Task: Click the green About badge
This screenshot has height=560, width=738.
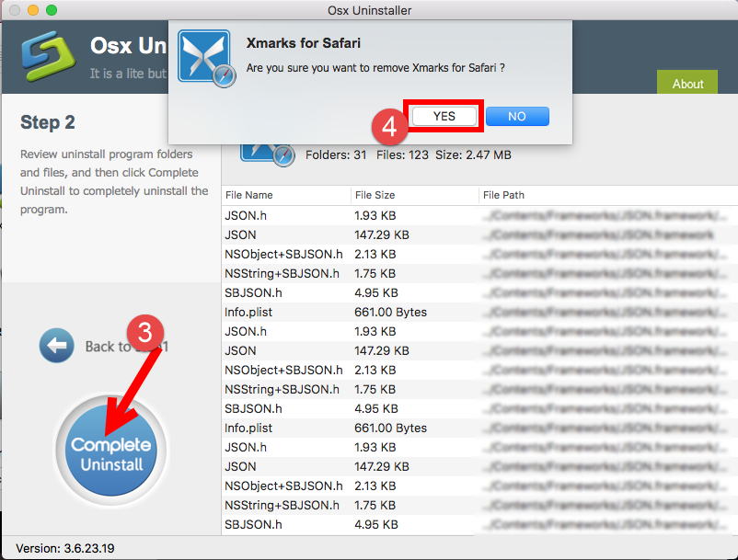Action: [x=686, y=83]
